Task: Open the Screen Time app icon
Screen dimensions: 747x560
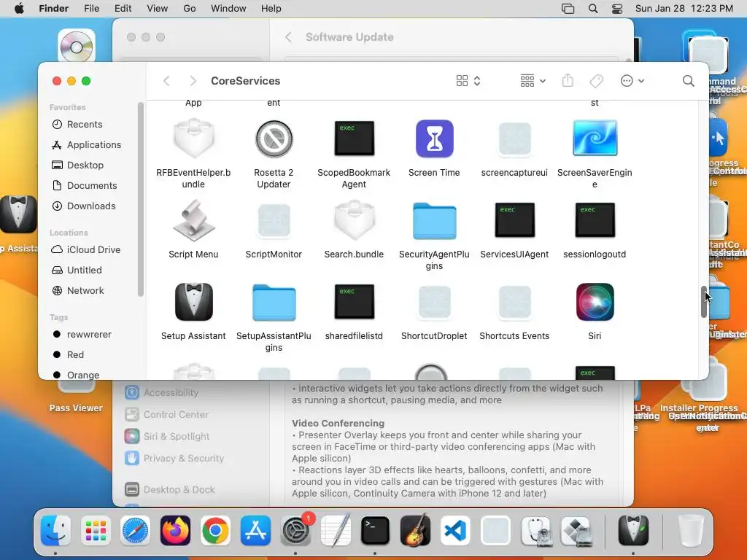Action: coord(434,139)
